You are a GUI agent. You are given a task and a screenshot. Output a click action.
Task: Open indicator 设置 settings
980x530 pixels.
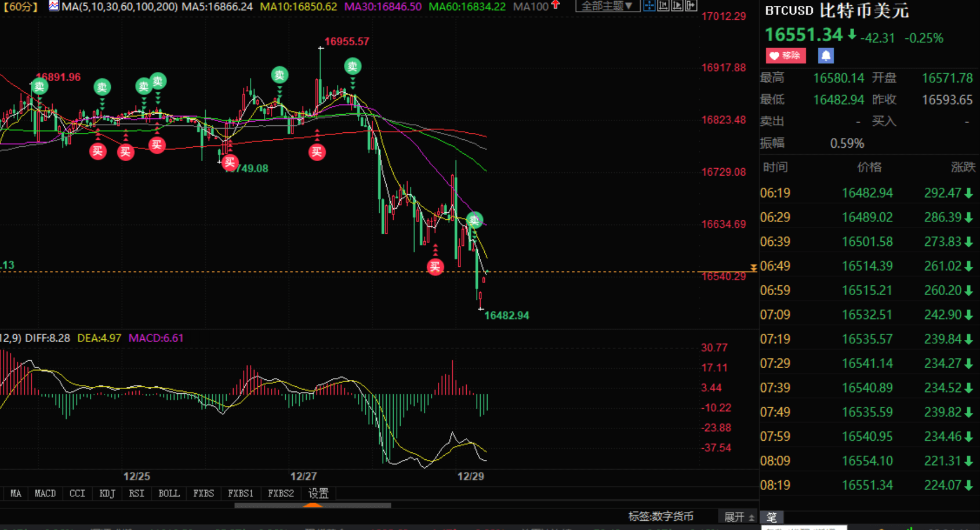pyautogui.click(x=318, y=493)
